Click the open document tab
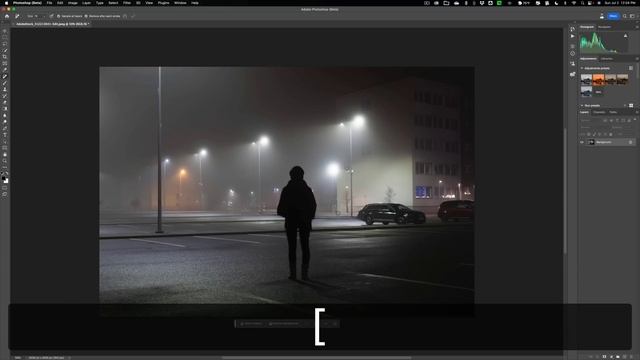This screenshot has height=360, width=640. [52, 24]
